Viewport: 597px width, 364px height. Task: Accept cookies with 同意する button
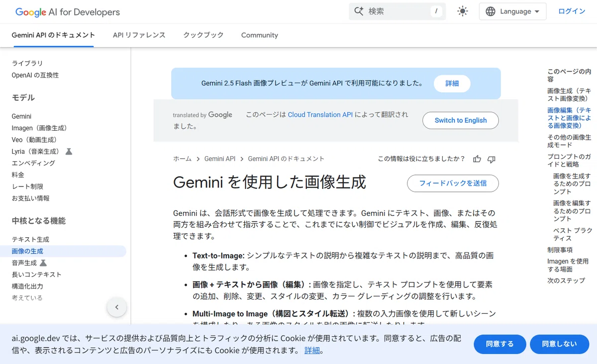coord(500,344)
